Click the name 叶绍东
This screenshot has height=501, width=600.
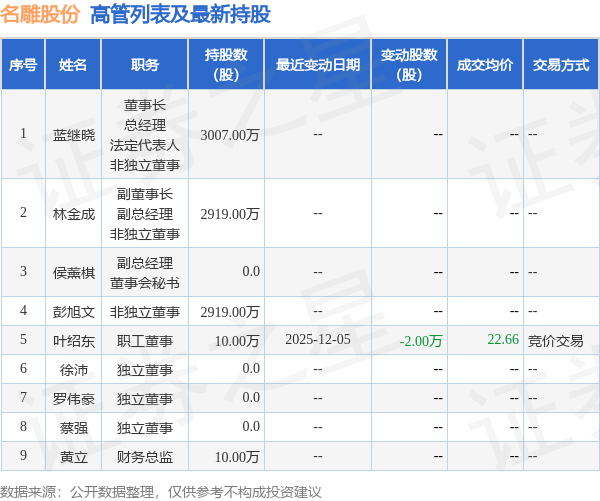pyautogui.click(x=73, y=341)
